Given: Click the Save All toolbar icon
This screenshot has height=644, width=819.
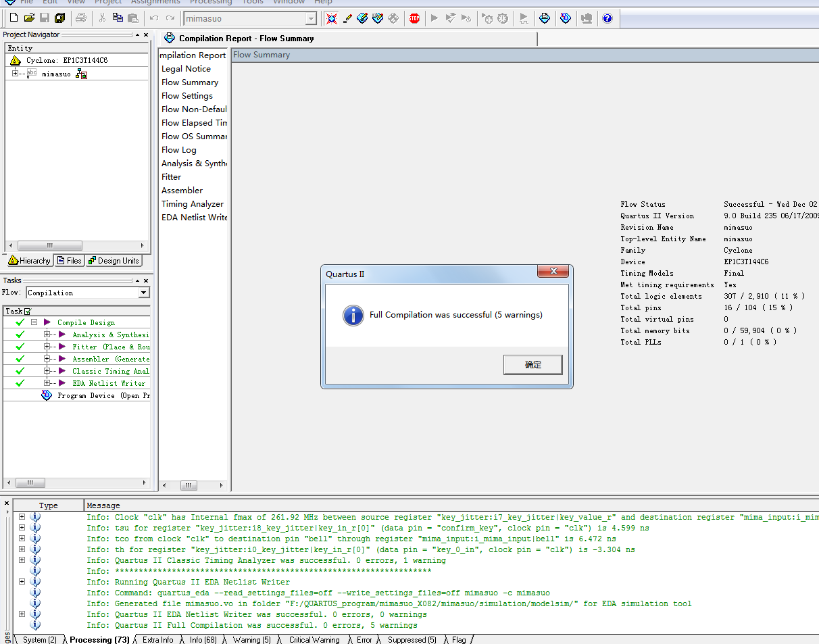Looking at the screenshot, I should (60, 18).
